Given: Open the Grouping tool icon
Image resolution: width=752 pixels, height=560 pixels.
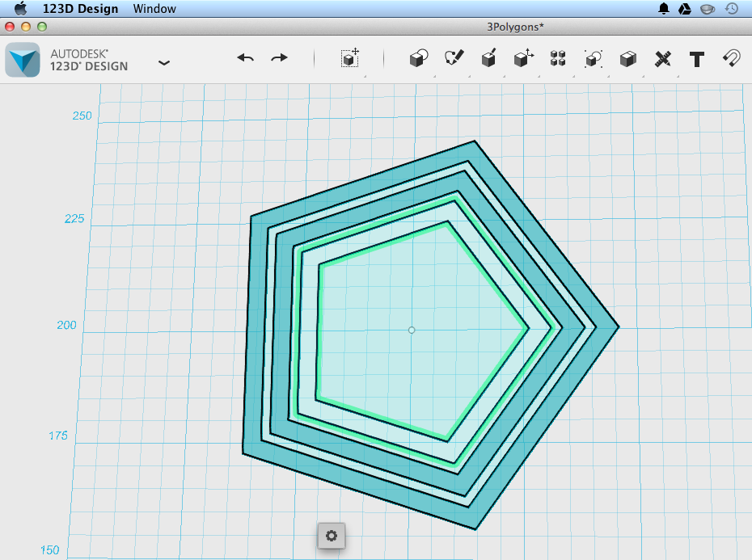Looking at the screenshot, I should [594, 58].
